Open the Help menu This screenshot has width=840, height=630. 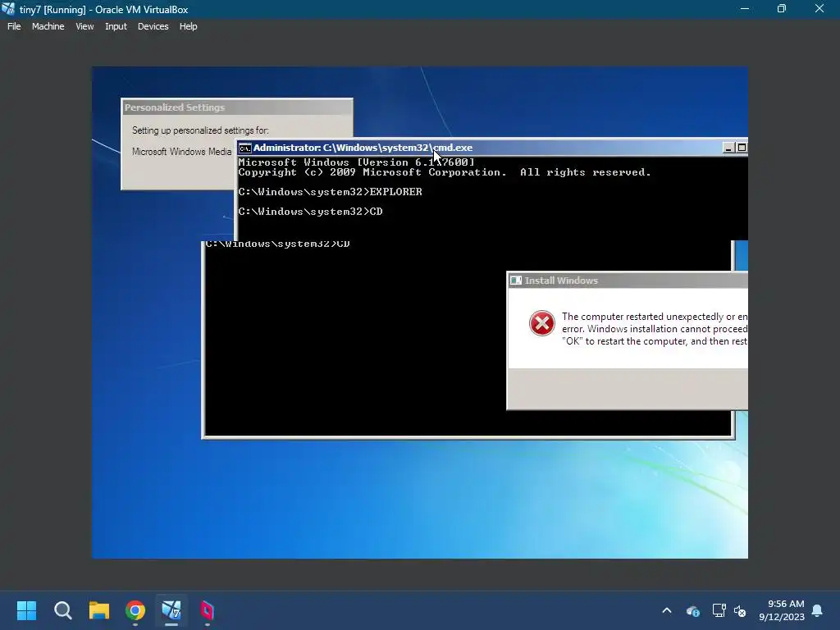point(188,26)
